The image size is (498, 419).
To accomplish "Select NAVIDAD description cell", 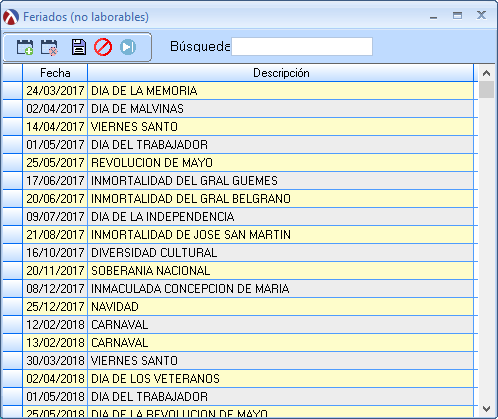I will 280,307.
